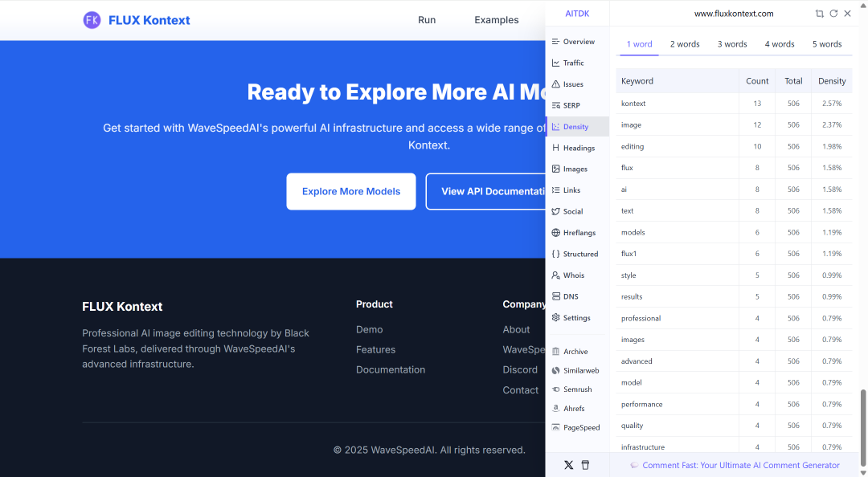Open the Traffic chart icon
Viewport: 868px width, 477px height.
click(556, 63)
